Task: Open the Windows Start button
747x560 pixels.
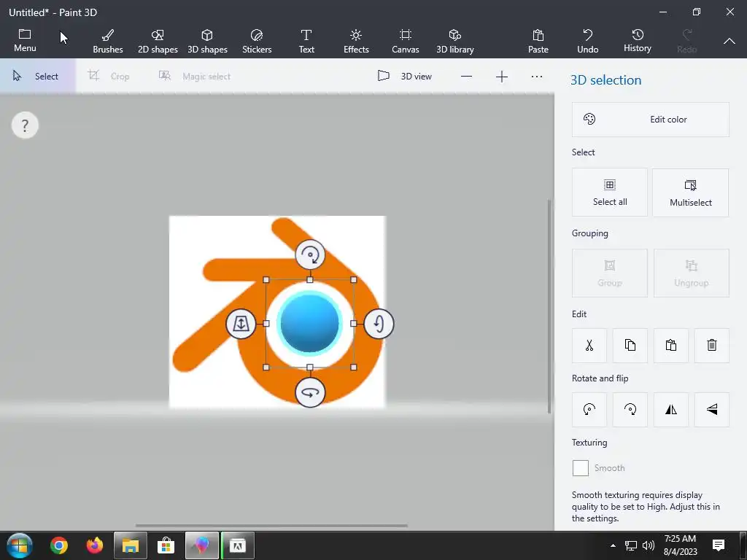Action: [20, 545]
